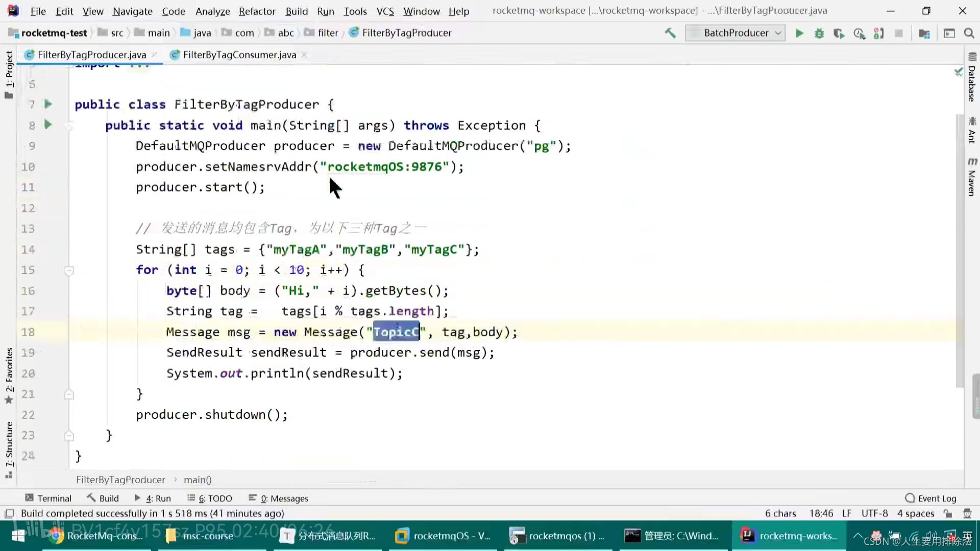Run with coverage icon in toolbar
The height and width of the screenshot is (551, 980).
pos(839,33)
